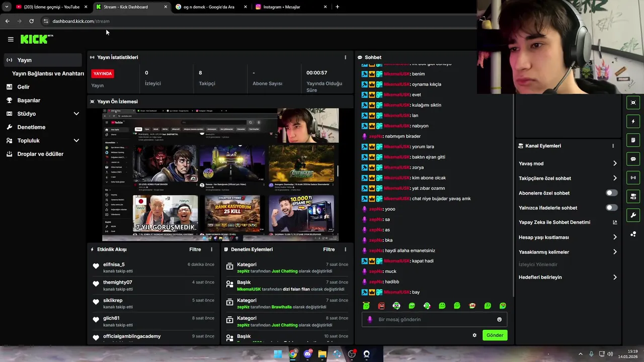644x362 pixels.
Task: Reload the dashboard page
Action: [x=31, y=21]
